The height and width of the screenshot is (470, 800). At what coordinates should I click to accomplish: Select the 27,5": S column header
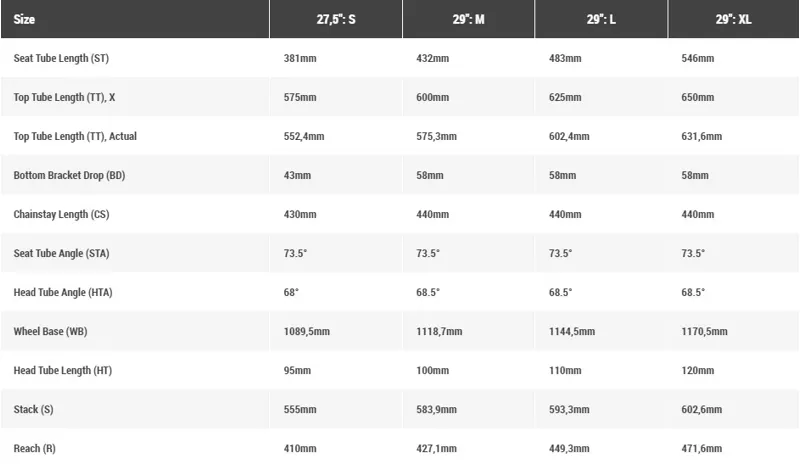click(335, 20)
